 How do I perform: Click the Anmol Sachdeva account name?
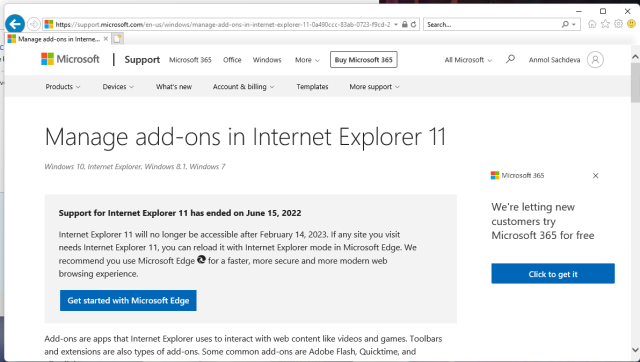554,60
